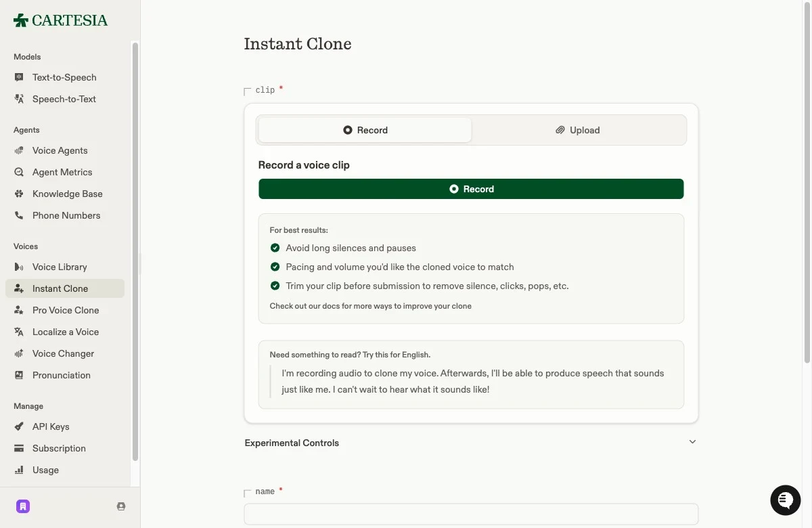Open the user account icon at sidebar bottom
Viewport: 812px width, 528px height.
[121, 506]
